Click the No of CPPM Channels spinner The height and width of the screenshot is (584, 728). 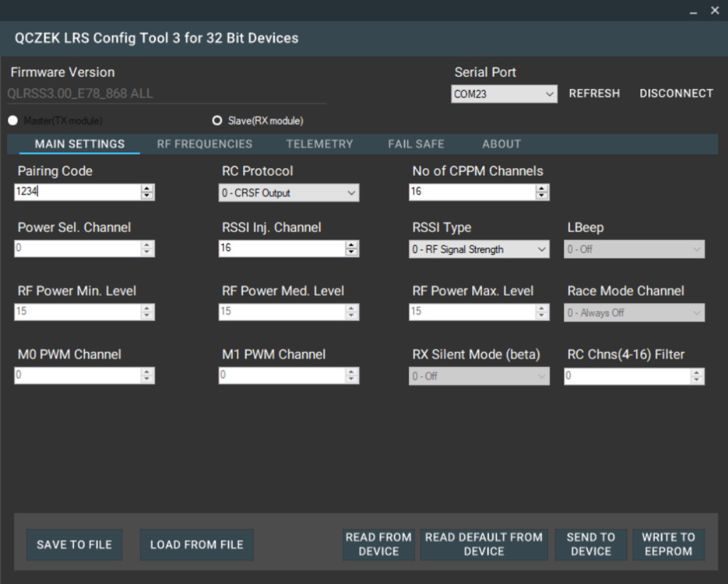[x=542, y=192]
